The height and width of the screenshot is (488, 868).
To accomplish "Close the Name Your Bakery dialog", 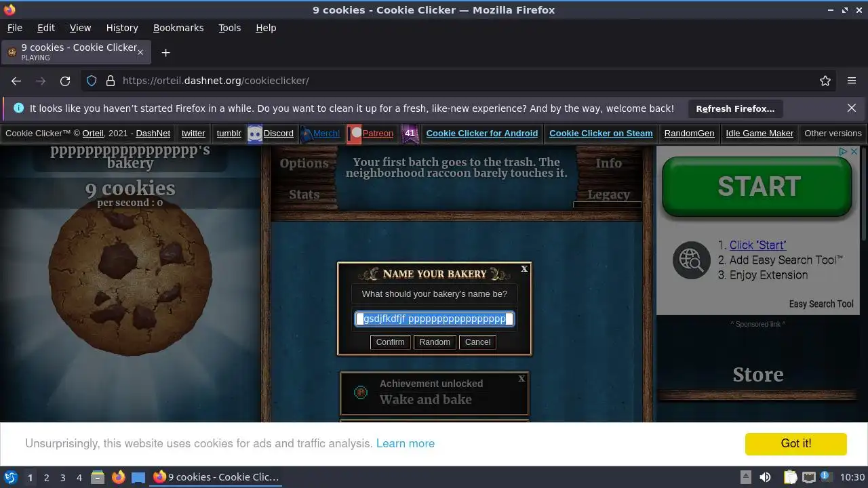I will [x=524, y=269].
